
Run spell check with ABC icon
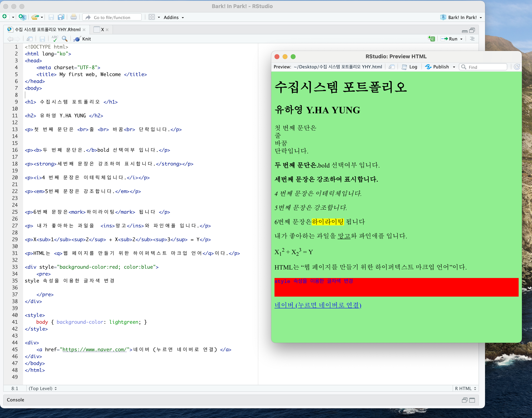pyautogui.click(x=55, y=39)
